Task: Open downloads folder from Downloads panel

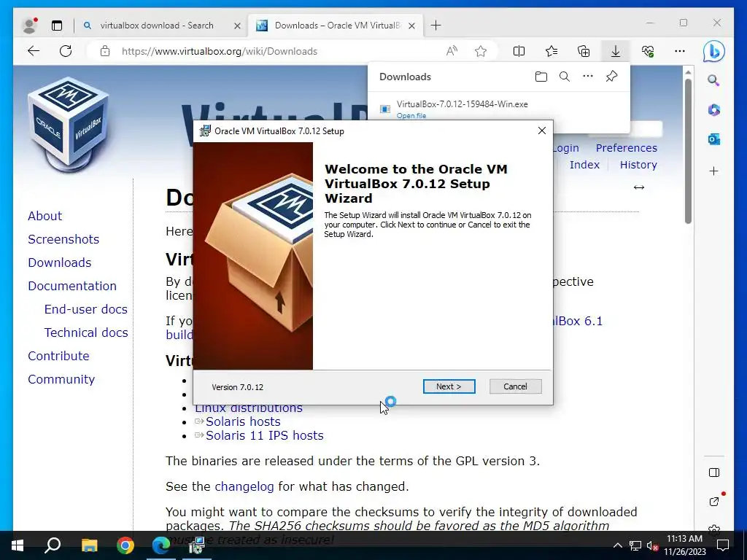Action: coord(541,77)
